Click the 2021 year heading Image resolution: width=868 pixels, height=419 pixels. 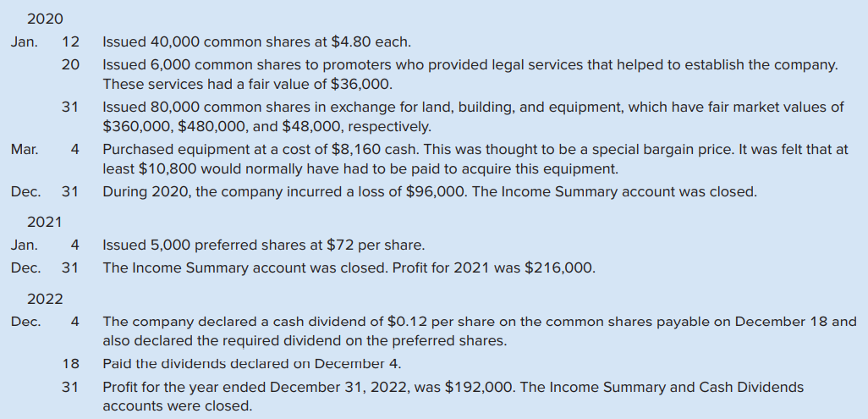pyautogui.click(x=44, y=223)
